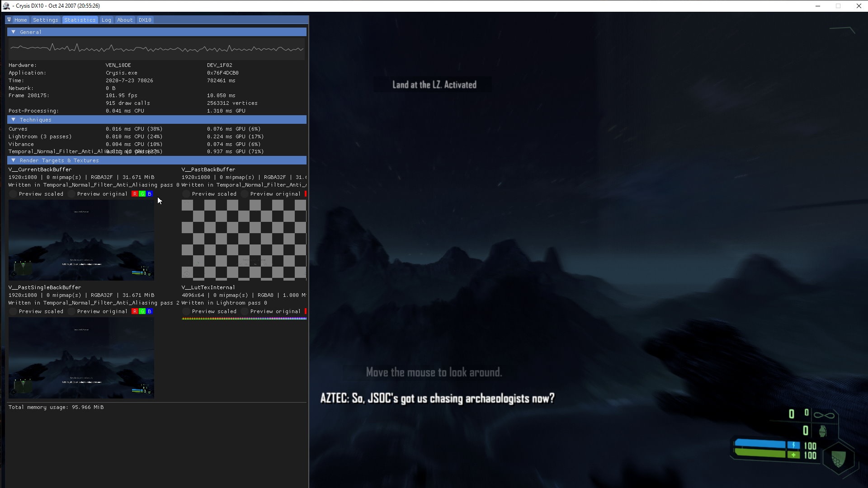Toggle blue channel for V__PastSingleBackBuffer
Image resolution: width=868 pixels, height=488 pixels.
(x=149, y=311)
